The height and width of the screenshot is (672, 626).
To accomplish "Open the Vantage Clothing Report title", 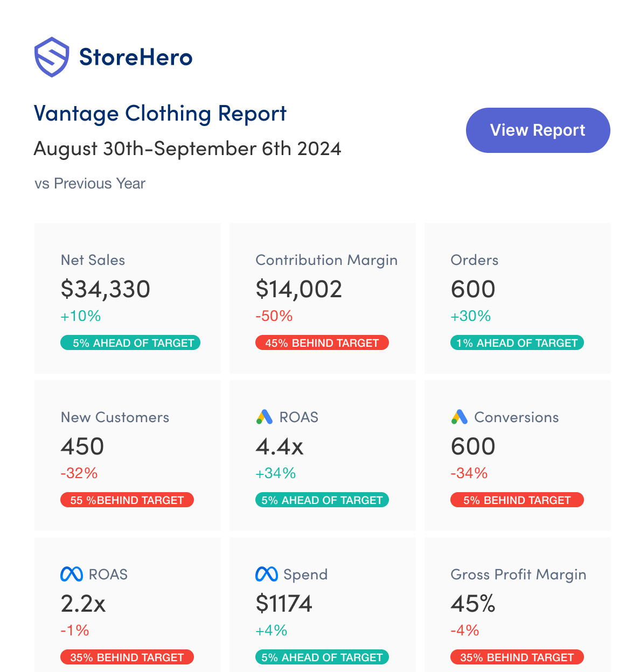I will [160, 114].
